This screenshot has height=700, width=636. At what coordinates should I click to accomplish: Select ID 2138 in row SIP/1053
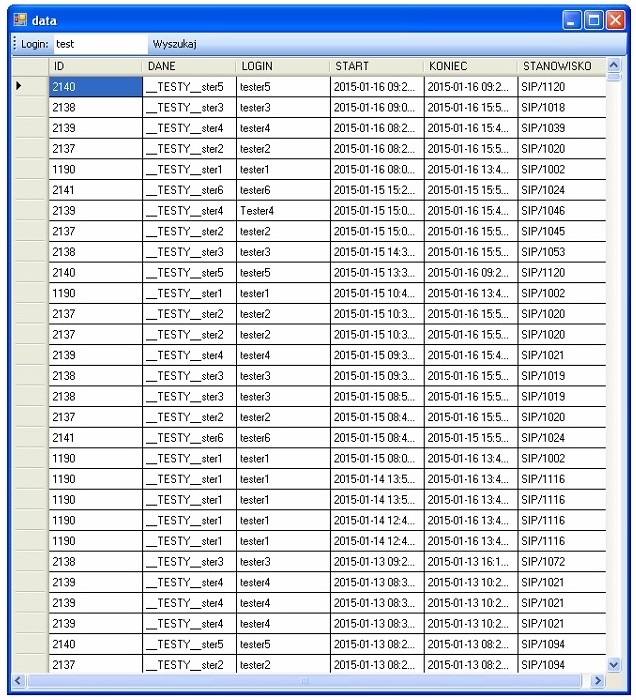point(96,252)
